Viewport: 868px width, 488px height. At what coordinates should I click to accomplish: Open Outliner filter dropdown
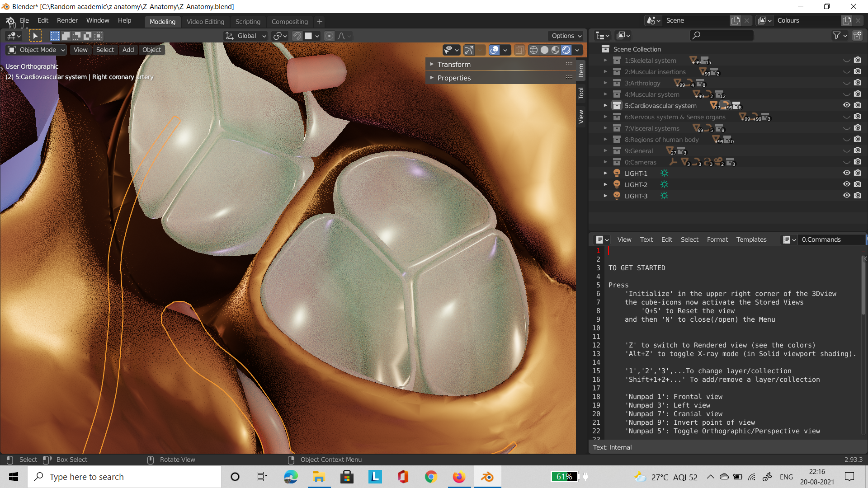tap(840, 35)
